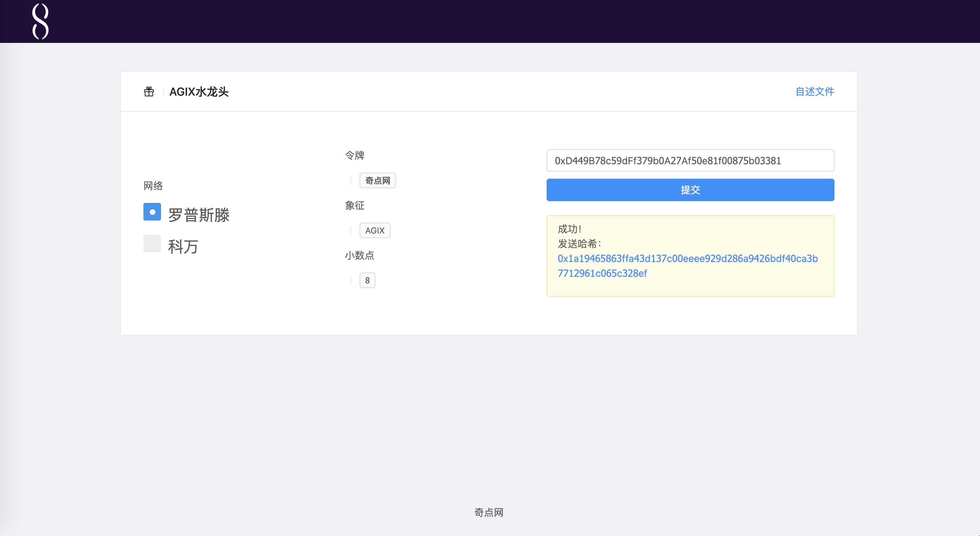Click the decimals tag showing 8
This screenshot has height=536, width=980.
click(367, 281)
